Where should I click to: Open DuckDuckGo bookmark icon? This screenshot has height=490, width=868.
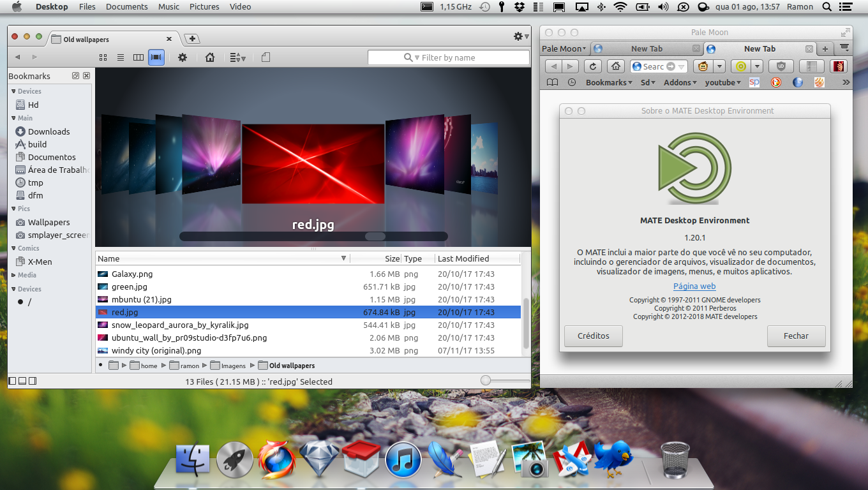coord(776,82)
